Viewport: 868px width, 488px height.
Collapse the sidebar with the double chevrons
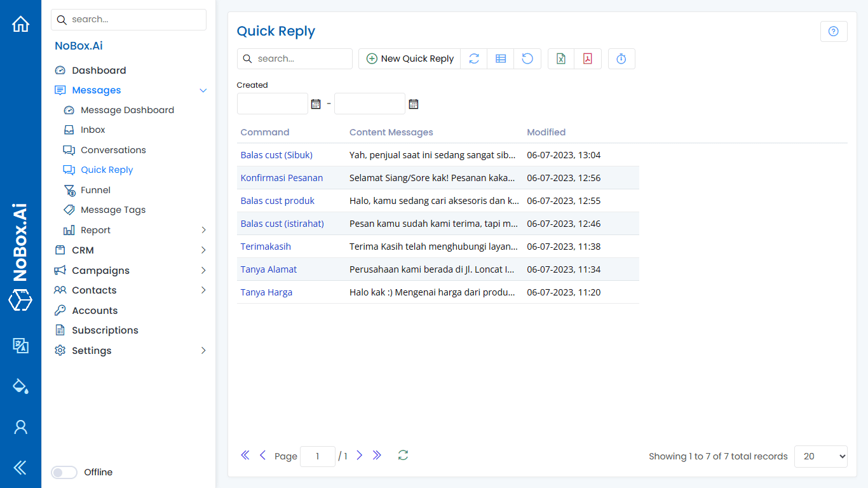20,467
